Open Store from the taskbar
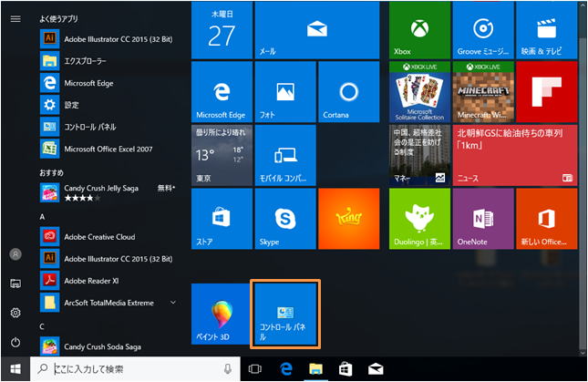588x382 pixels. point(346,369)
